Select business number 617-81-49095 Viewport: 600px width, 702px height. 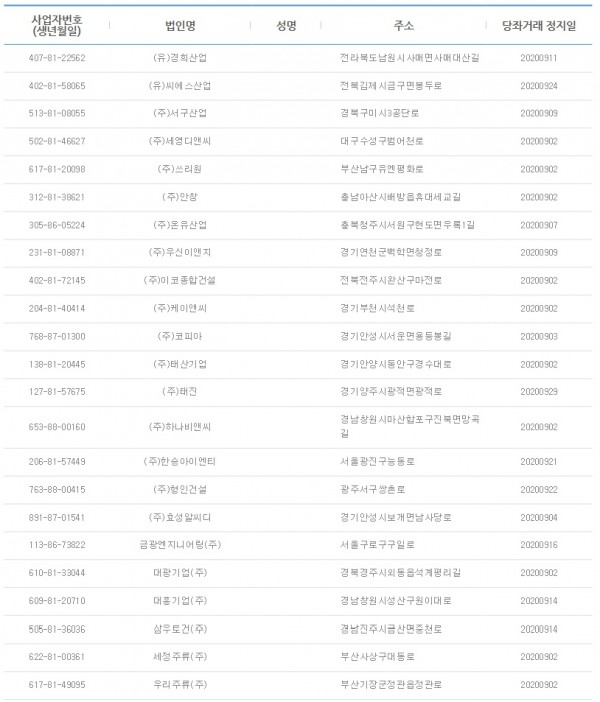pos(57,684)
